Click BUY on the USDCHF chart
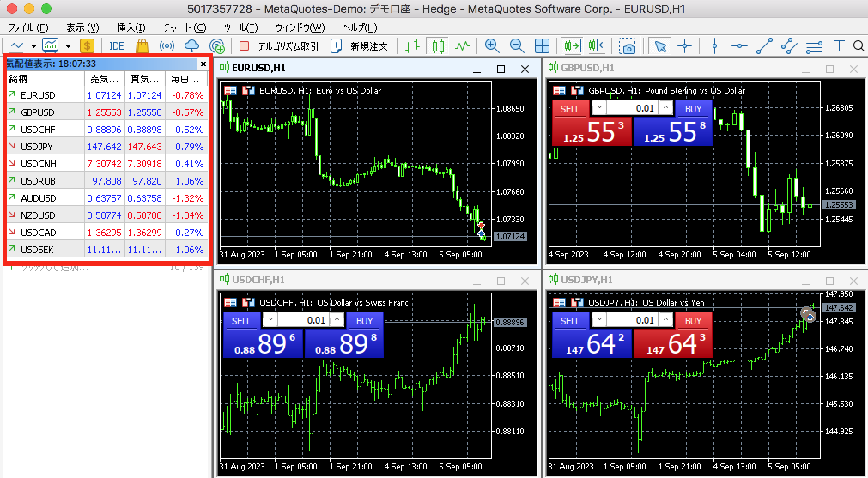This screenshot has height=478, width=868. (364, 321)
